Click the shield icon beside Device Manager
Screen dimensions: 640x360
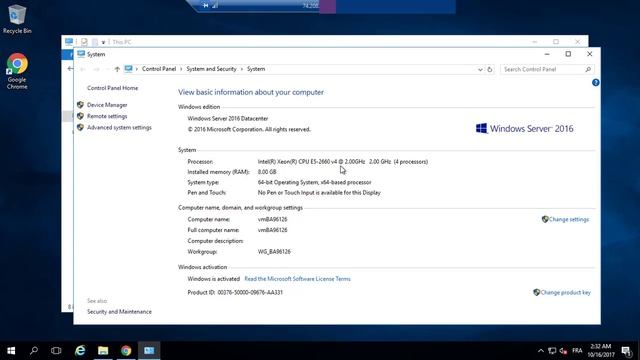pos(80,105)
